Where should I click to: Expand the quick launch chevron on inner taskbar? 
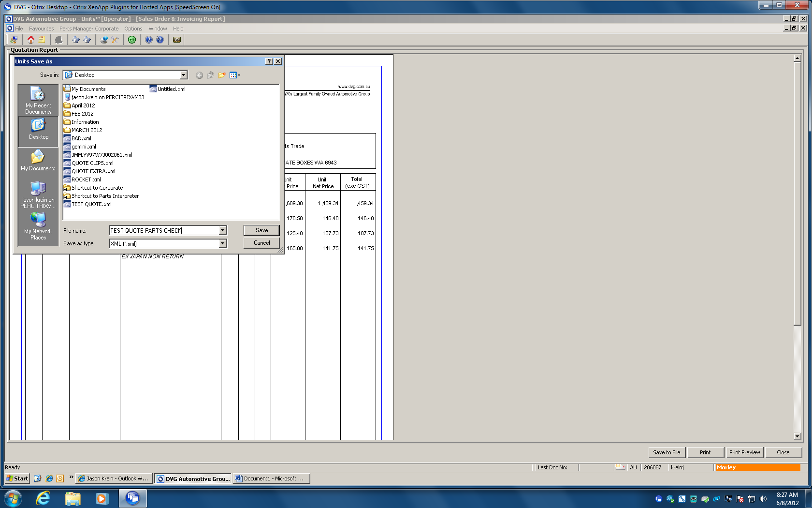click(x=71, y=477)
